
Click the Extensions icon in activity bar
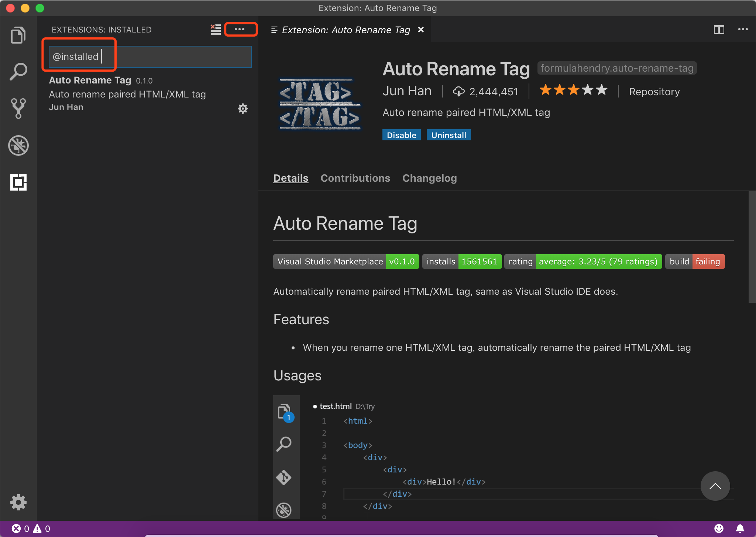pyautogui.click(x=18, y=182)
